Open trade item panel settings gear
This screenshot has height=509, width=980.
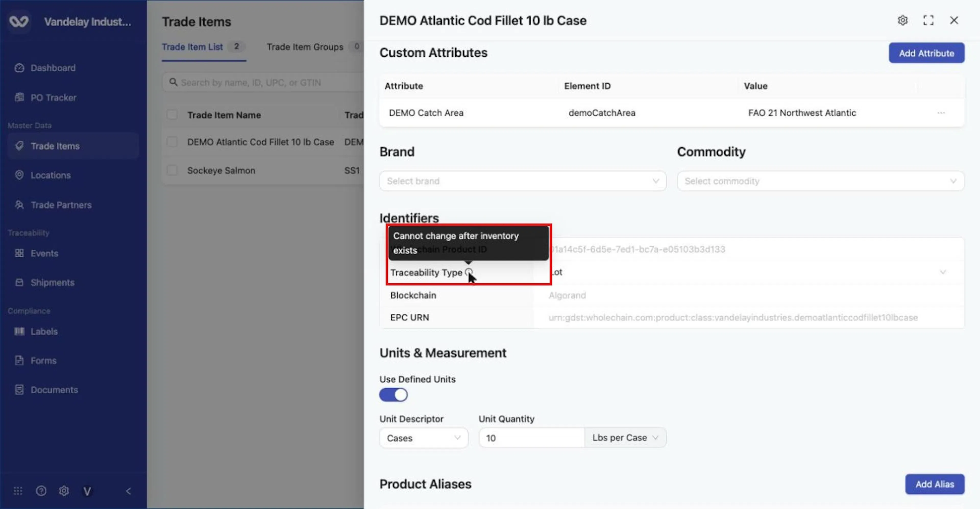point(903,20)
